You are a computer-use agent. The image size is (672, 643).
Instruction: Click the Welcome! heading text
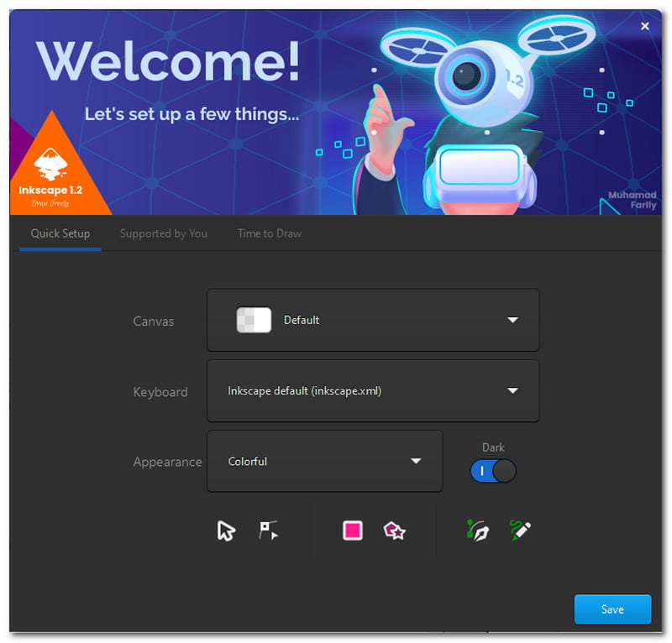click(x=167, y=60)
